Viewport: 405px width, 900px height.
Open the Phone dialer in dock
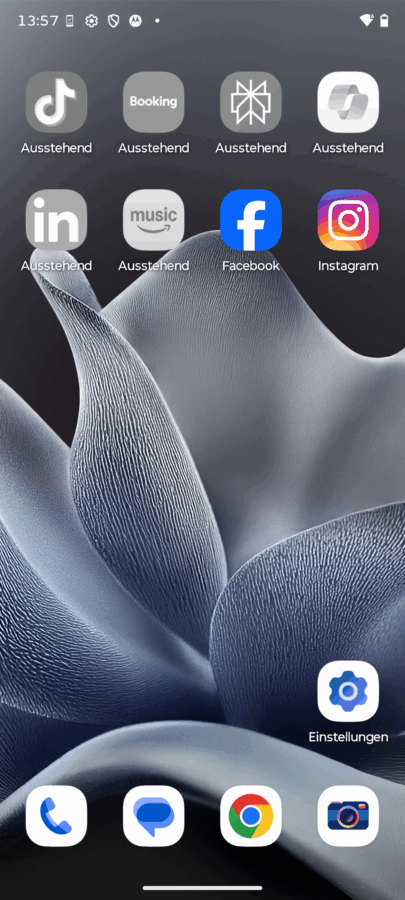click(56, 816)
